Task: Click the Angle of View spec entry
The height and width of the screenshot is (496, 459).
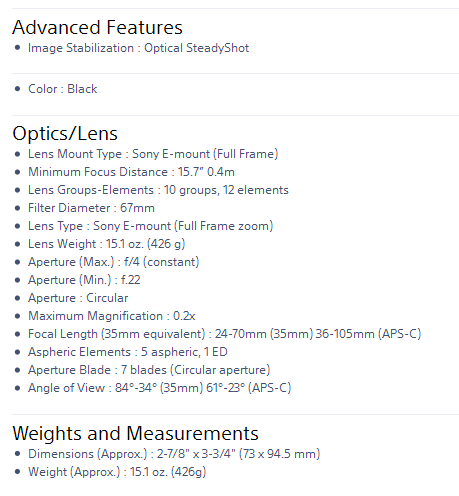Action: pos(160,388)
